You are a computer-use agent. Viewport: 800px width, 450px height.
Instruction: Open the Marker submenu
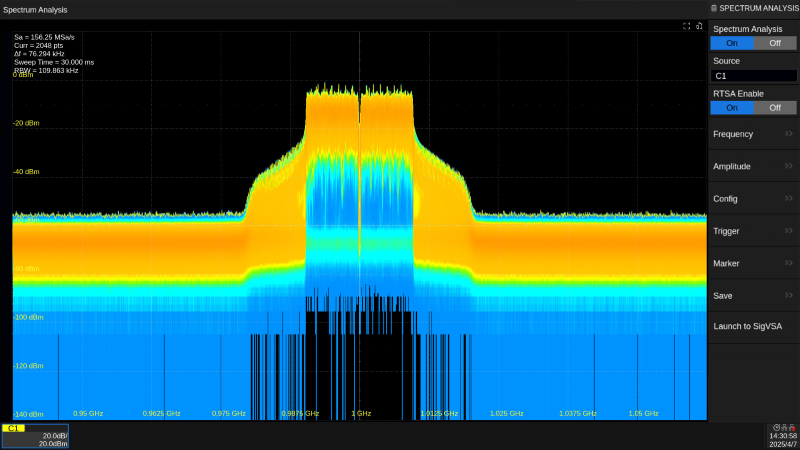pos(754,263)
